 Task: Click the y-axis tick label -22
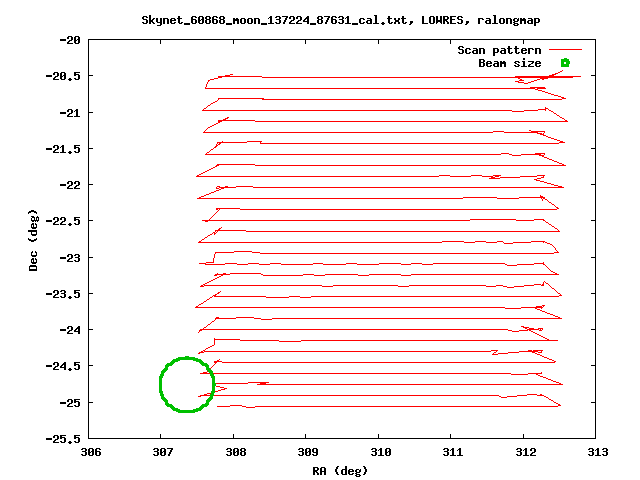point(70,185)
